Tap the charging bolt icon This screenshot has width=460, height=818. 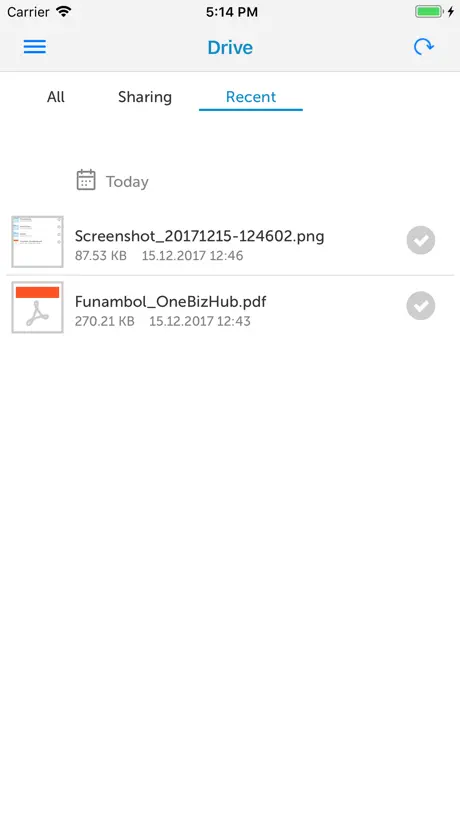(451, 11)
